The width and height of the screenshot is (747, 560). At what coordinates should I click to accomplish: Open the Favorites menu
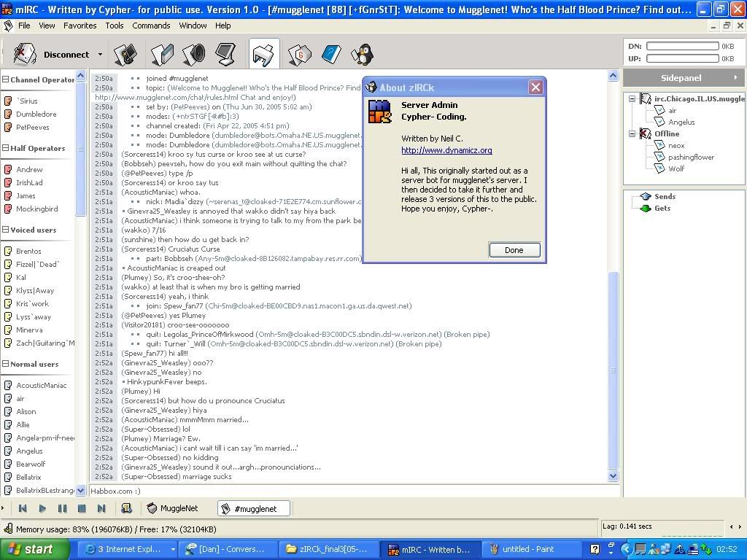(80, 26)
